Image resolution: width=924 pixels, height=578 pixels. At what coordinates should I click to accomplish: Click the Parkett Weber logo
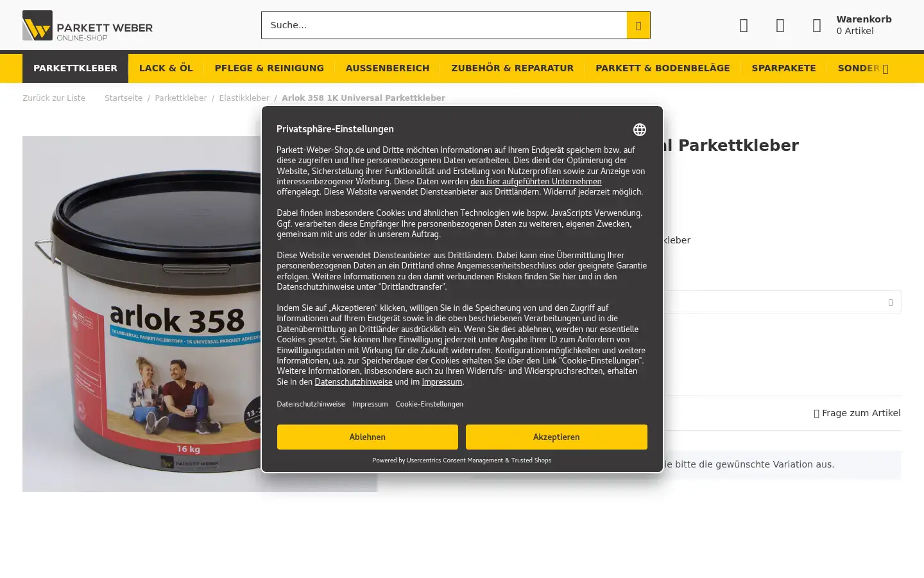(87, 25)
